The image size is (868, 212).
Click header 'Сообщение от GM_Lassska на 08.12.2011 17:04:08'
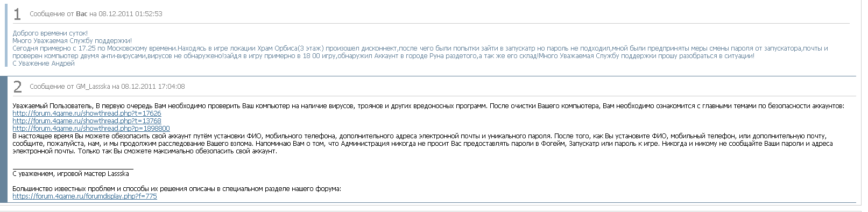(x=107, y=87)
